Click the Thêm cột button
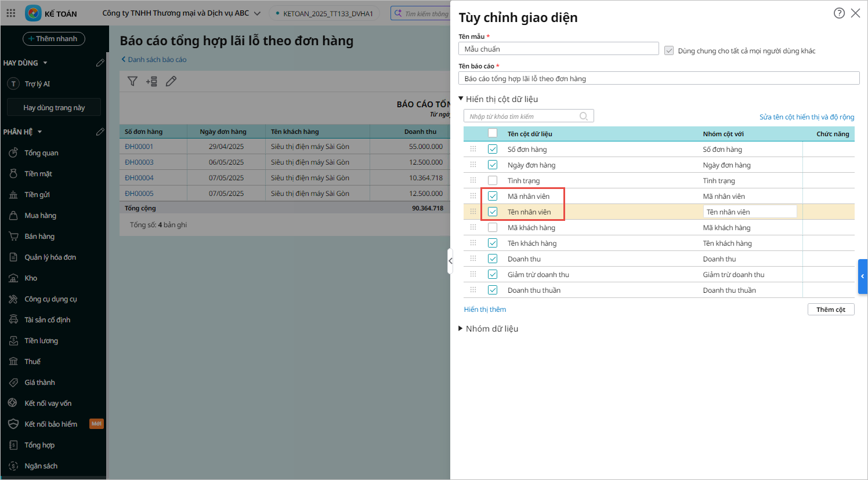Screen dimensions: 868x480 [830, 310]
